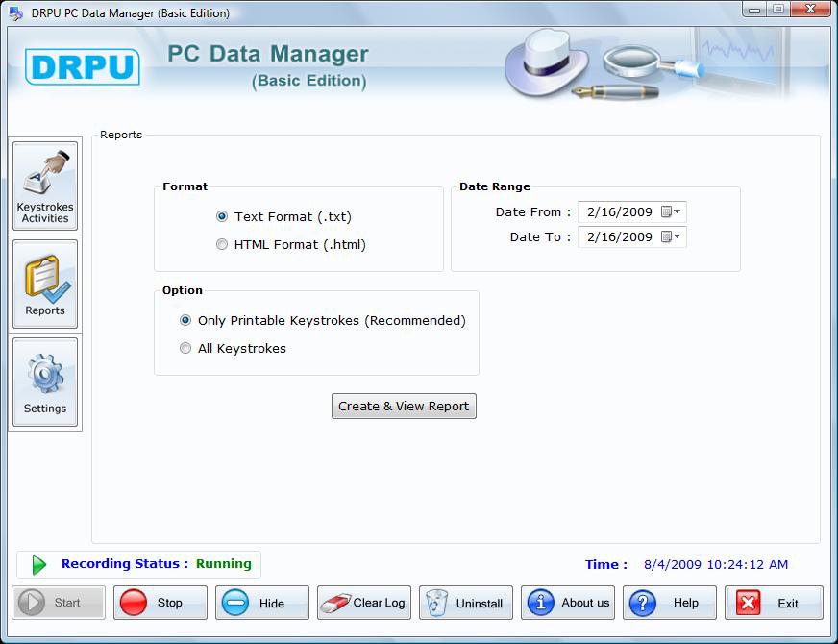
Task: Open the About us dialog
Action: pos(568,603)
